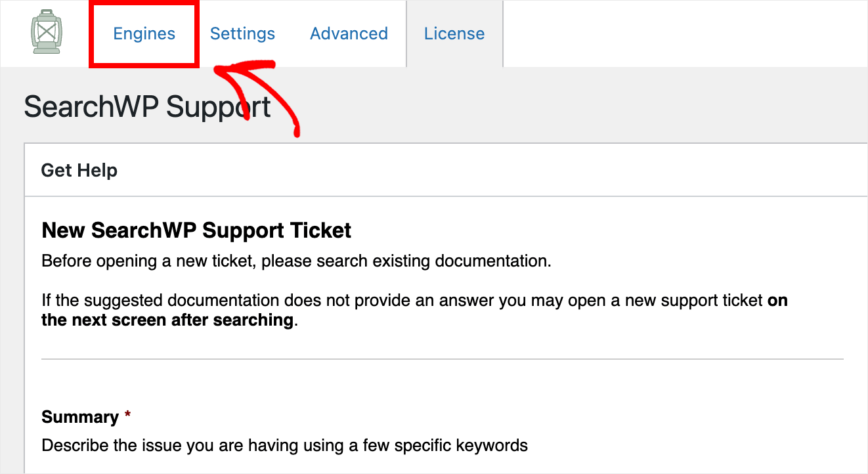Click bold text 'on the next screen after searching'
The image size is (868, 474).
(x=414, y=311)
